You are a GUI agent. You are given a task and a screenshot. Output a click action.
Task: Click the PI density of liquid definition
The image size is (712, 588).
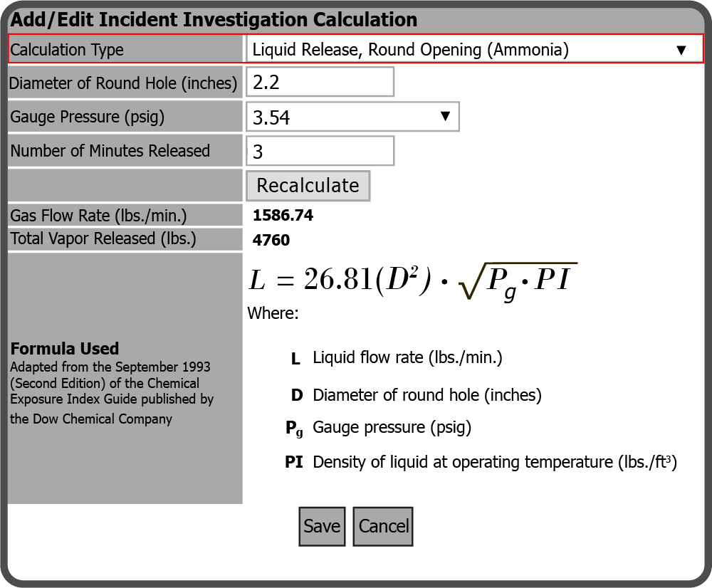click(494, 462)
